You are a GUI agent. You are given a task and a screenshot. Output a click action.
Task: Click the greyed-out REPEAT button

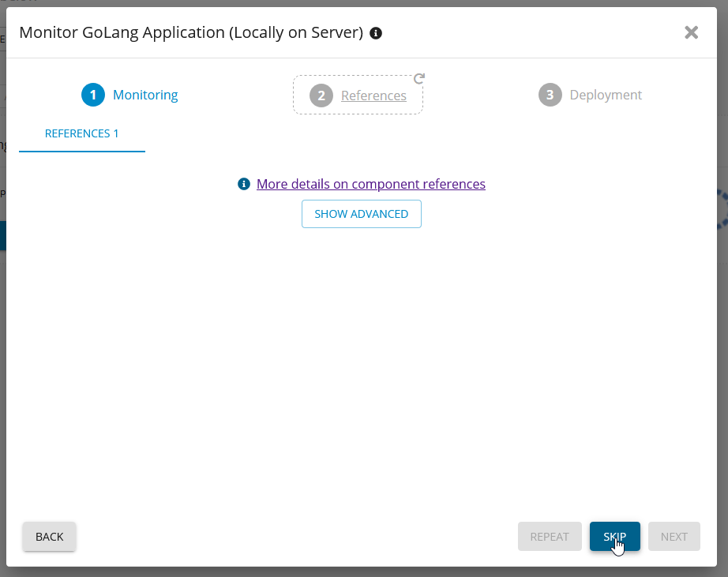[550, 537]
